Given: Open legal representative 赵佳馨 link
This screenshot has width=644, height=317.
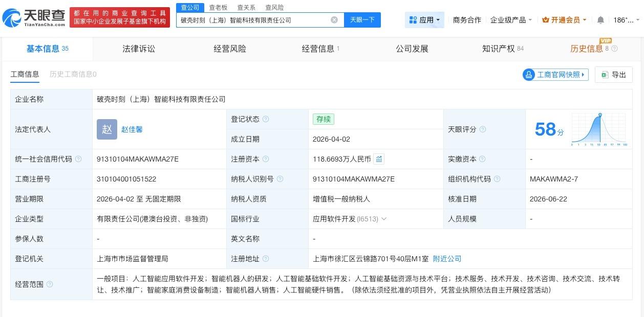Looking at the screenshot, I should 132,129.
